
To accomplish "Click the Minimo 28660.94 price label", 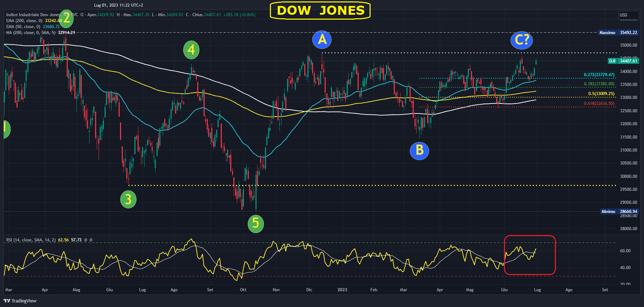I will (619, 212).
